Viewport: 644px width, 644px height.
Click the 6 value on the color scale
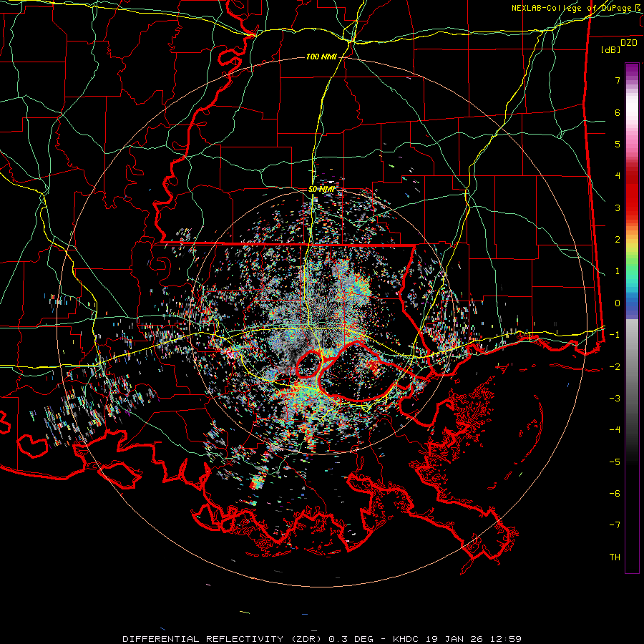618,112
